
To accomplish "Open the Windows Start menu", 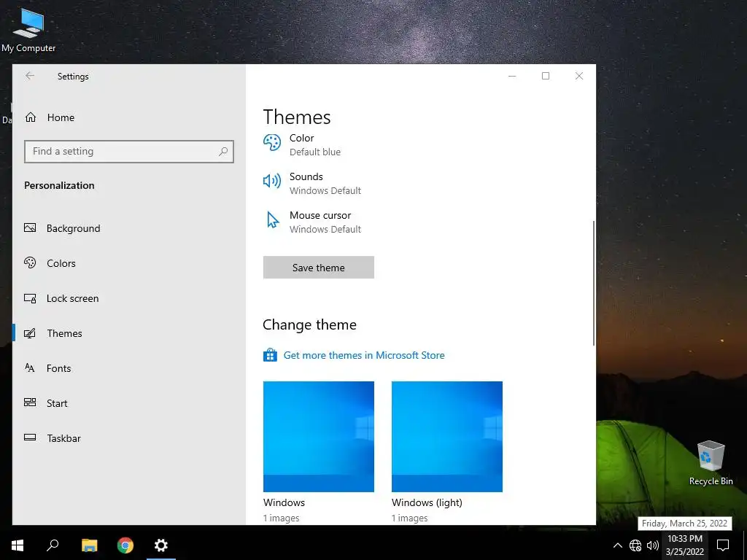I will point(18,545).
